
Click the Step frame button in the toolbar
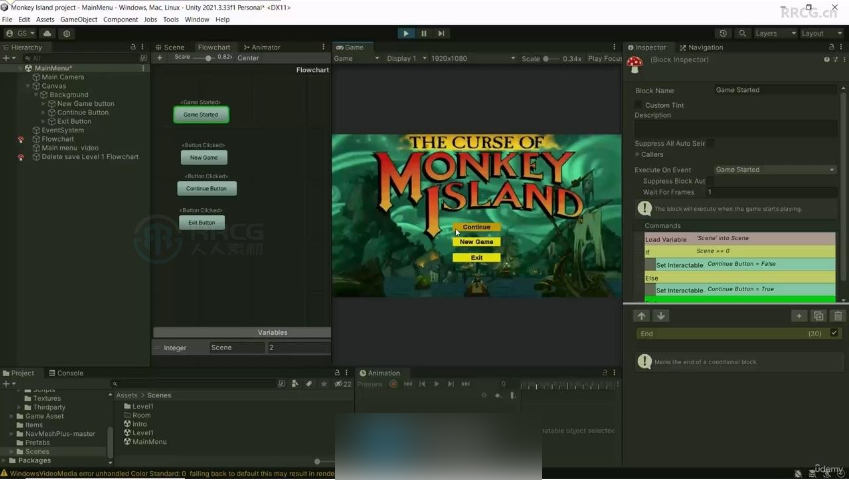(441, 34)
